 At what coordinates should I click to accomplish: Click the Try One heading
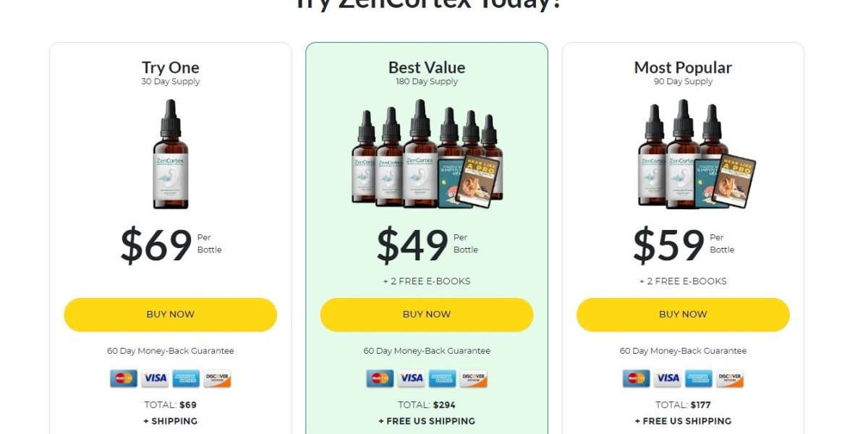click(171, 67)
